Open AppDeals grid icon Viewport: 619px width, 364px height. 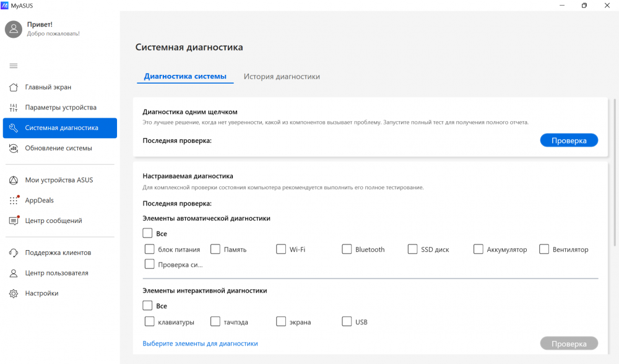14,201
